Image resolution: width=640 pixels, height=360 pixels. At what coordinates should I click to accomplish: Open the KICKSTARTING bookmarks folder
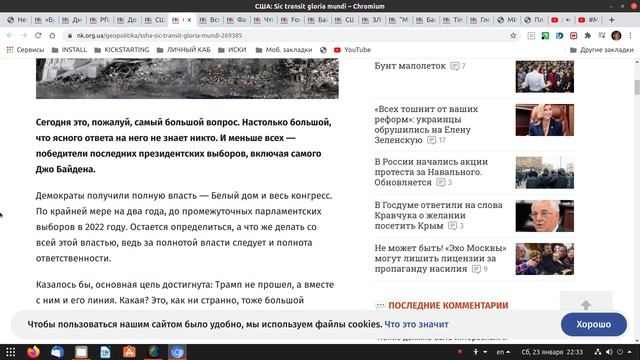click(122, 50)
